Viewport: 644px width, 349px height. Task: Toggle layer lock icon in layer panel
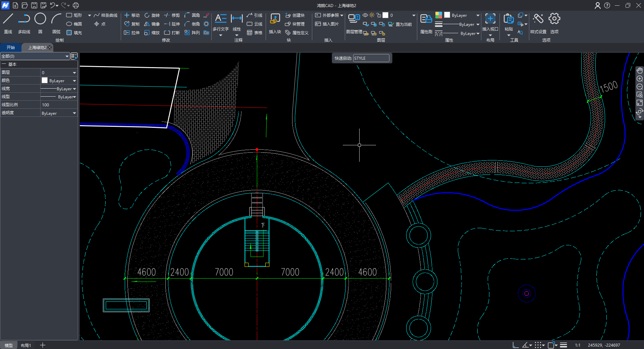[379, 15]
